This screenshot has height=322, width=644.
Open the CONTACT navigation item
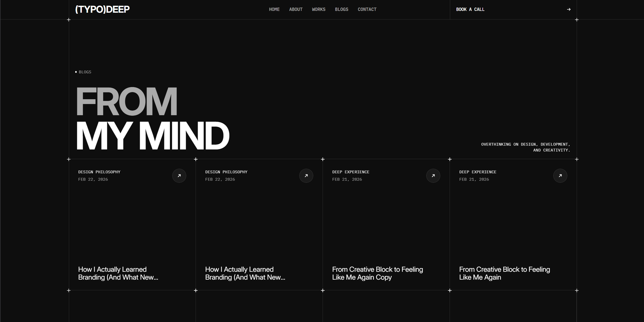tap(367, 9)
